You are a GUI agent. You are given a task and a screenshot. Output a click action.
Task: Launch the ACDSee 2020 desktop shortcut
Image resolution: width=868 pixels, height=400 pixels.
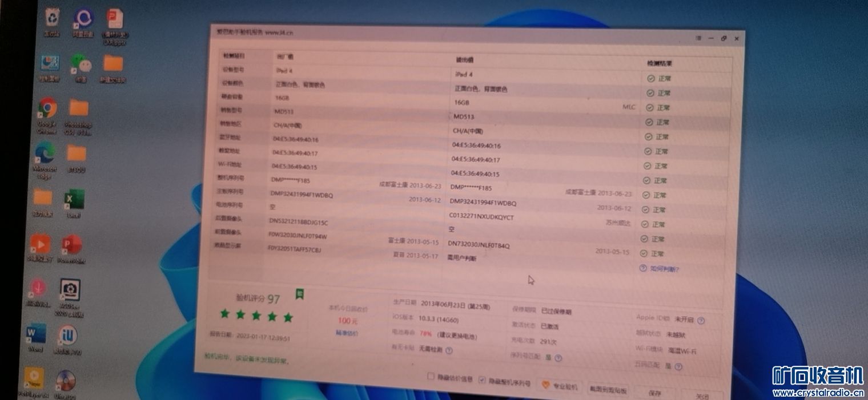pyautogui.click(x=70, y=298)
